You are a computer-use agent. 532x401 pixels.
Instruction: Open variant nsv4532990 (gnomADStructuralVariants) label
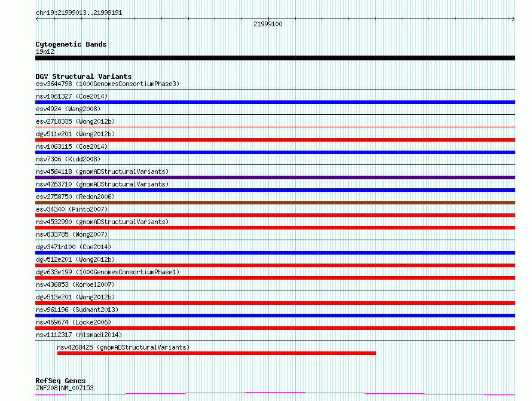[x=102, y=222]
